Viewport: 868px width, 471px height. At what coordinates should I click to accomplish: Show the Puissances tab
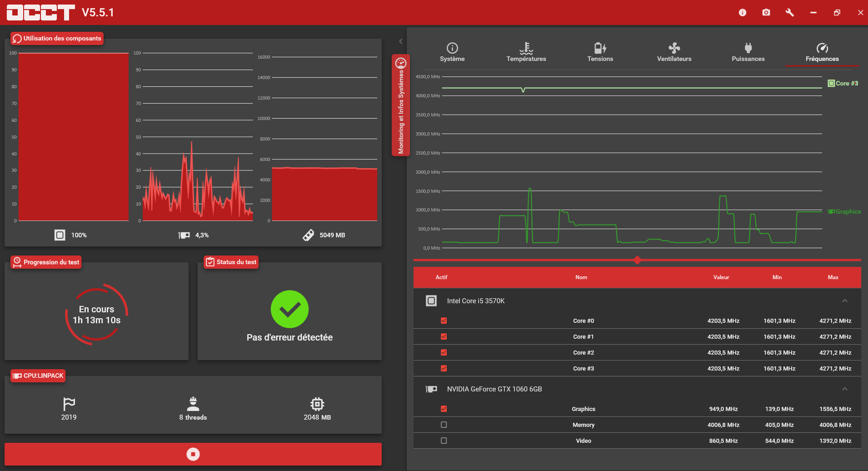coord(748,53)
